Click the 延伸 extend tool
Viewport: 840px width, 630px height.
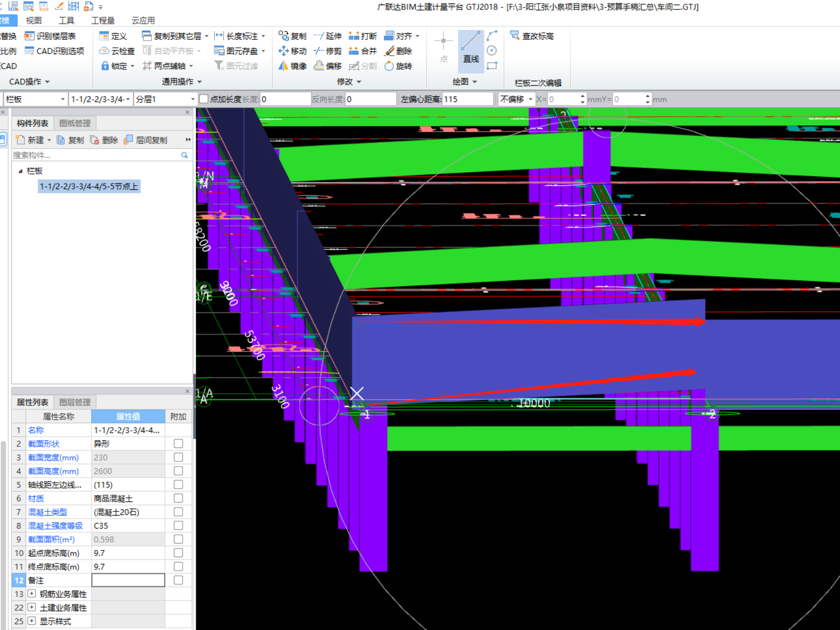pyautogui.click(x=328, y=36)
